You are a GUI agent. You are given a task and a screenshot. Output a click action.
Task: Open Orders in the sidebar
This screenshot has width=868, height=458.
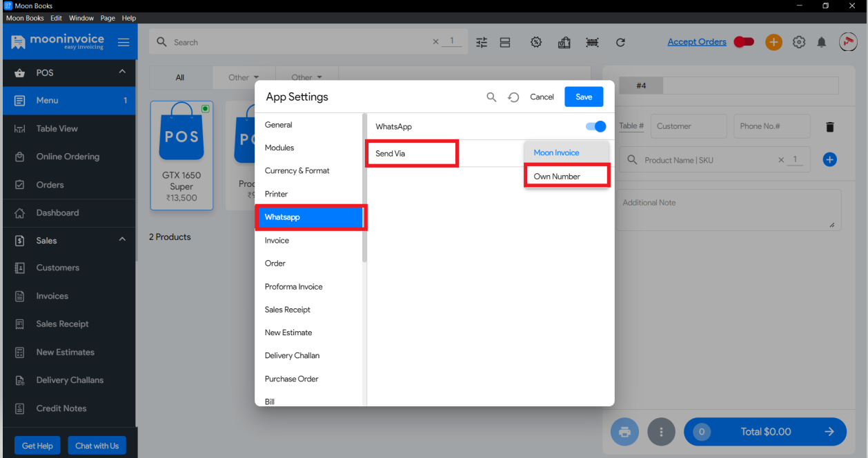(x=69, y=185)
